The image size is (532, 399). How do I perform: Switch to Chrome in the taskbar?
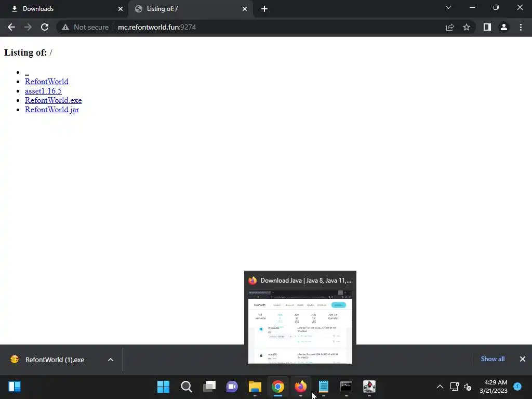click(x=278, y=387)
